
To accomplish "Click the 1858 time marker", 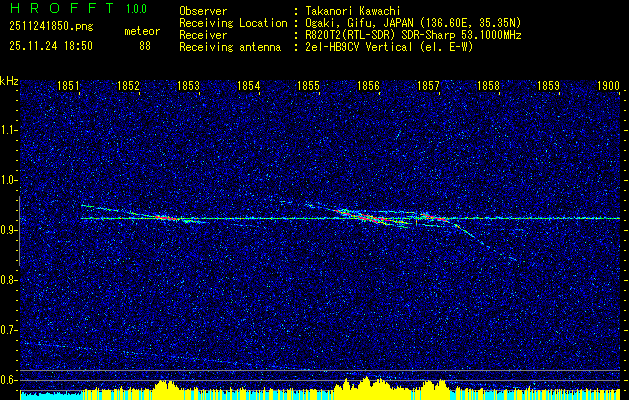I will coord(489,85).
